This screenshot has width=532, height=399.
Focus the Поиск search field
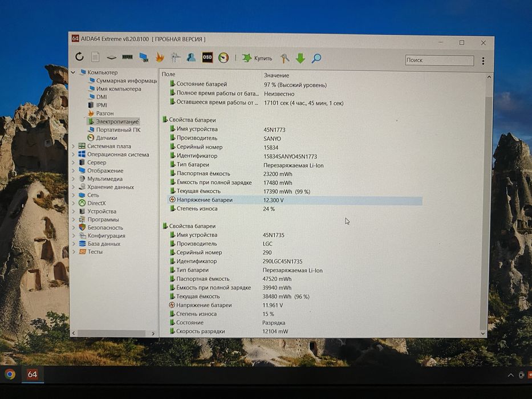(439, 60)
